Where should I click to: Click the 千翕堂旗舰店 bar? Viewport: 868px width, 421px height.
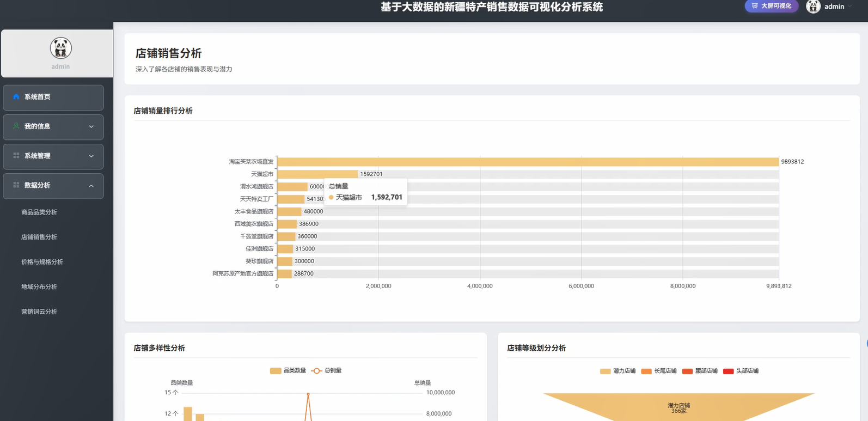(286, 236)
